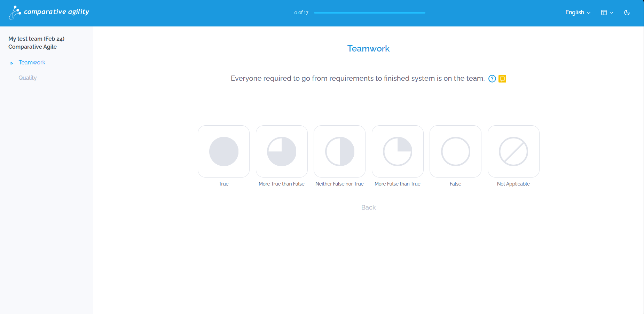This screenshot has width=644, height=314.
Task: Open the question help icon
Action: [x=492, y=79]
